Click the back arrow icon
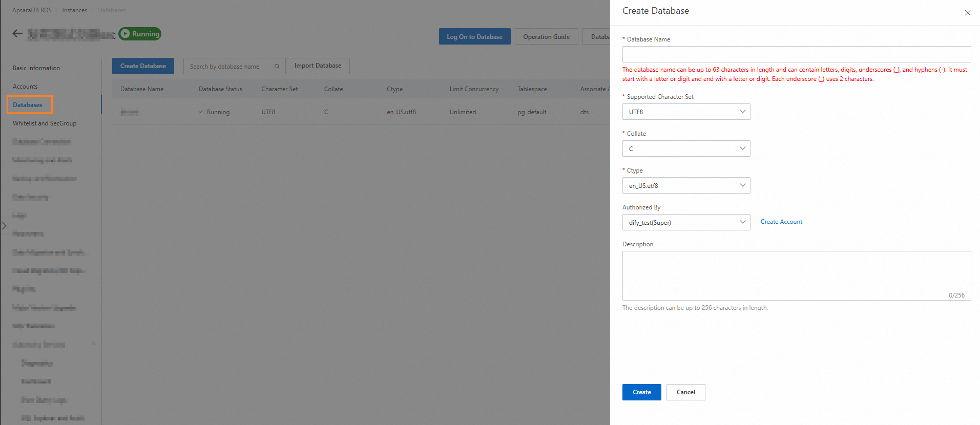Screen dimensions: 980x425 tap(17, 34)
